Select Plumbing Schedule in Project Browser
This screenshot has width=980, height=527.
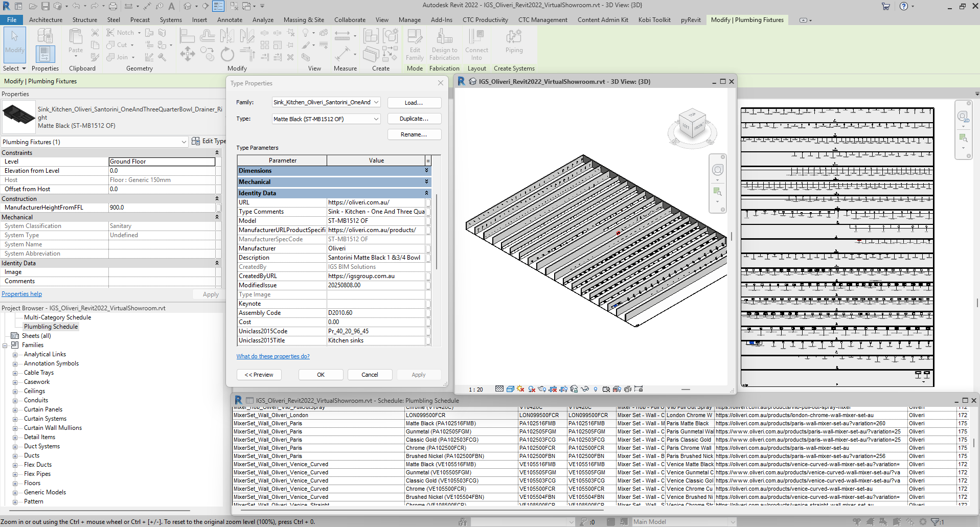click(x=51, y=327)
